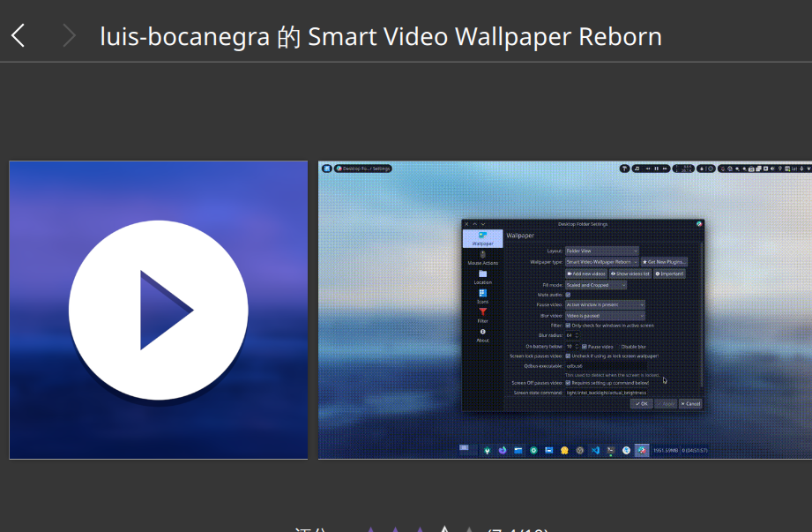This screenshot has width=812, height=532.
Task: Click the Get New Plugins button
Action: 664,262
